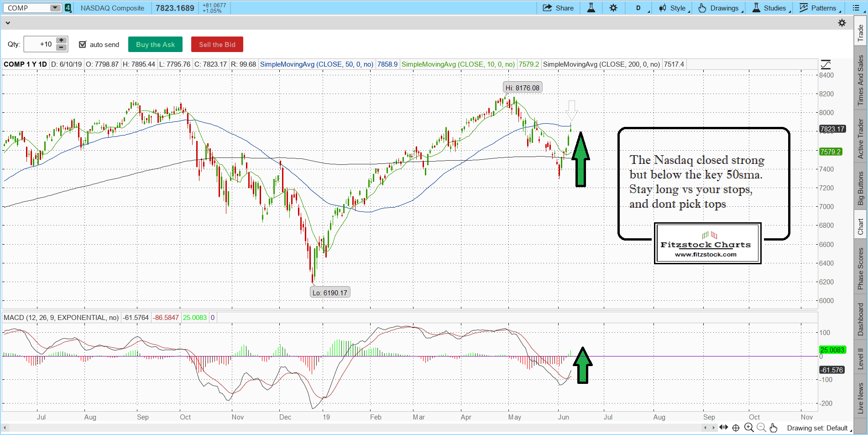Viewport: 868px width, 435px height.
Task: Increase quantity with the plus stepper
Action: (x=62, y=41)
